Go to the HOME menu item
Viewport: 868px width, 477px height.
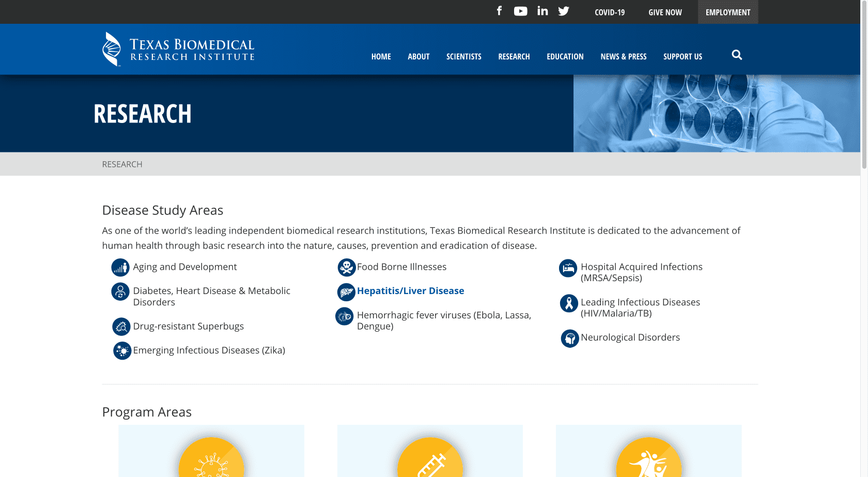tap(381, 56)
